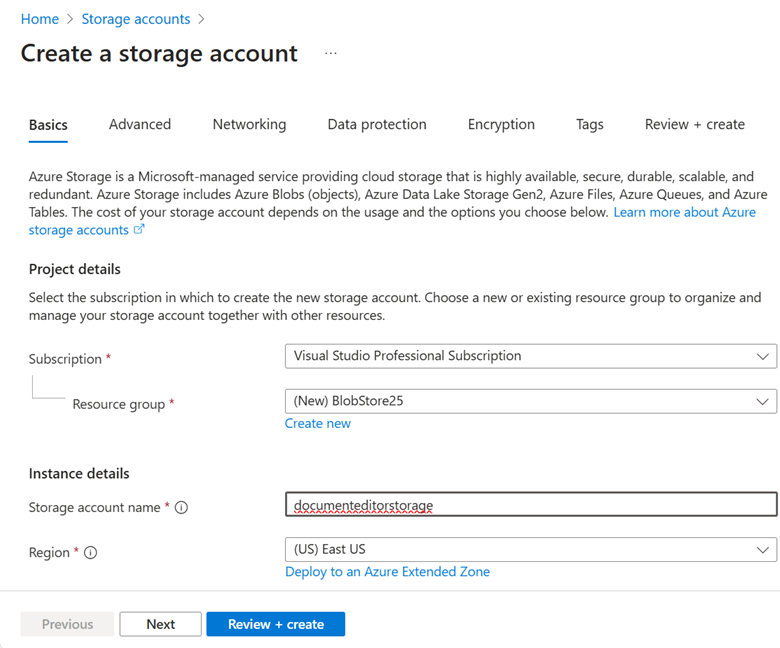This screenshot has width=780, height=648.
Task: Expand the Subscription dropdown
Action: (x=530, y=356)
